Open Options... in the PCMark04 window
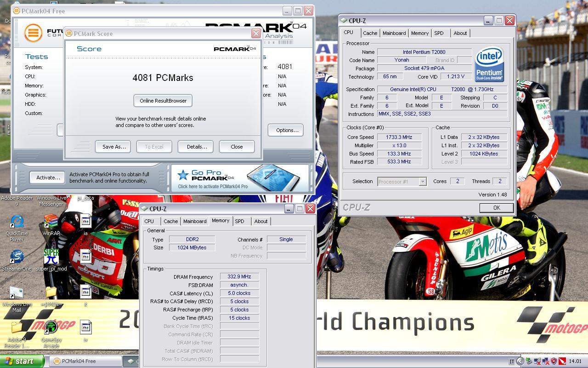 pyautogui.click(x=286, y=130)
